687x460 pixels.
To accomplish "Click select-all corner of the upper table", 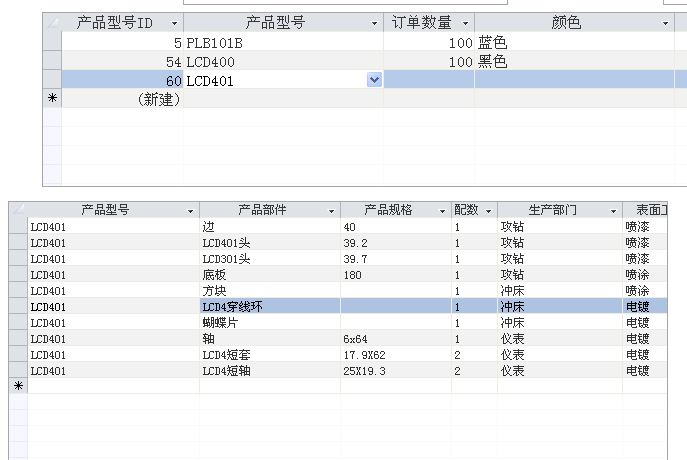I will coord(52,22).
